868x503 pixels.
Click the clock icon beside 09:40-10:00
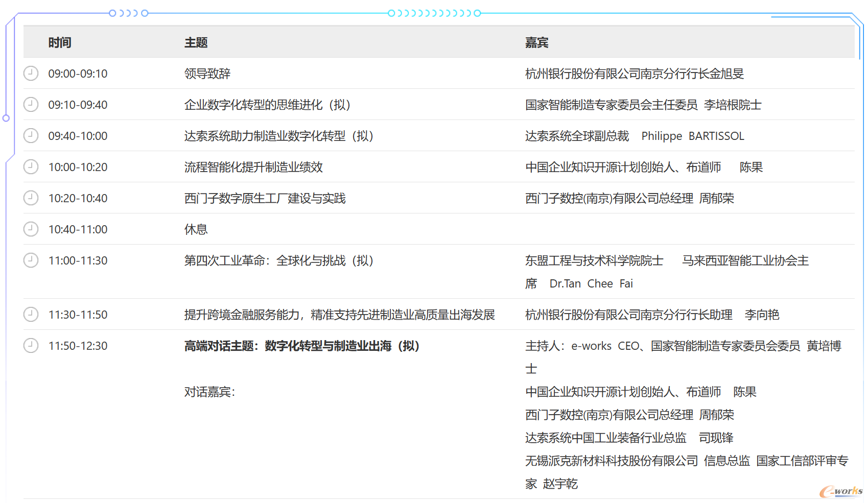click(31, 135)
